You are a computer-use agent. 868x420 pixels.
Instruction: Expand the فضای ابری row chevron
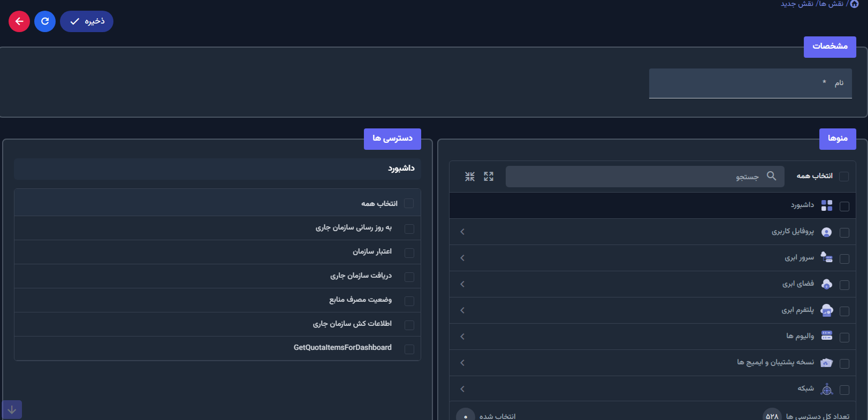tap(462, 284)
